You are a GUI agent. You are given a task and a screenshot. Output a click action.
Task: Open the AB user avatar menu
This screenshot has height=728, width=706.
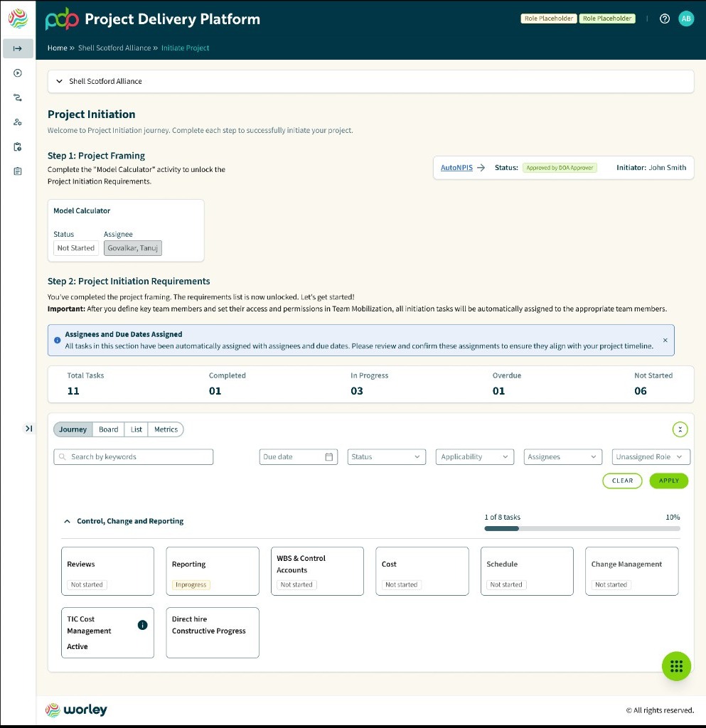(686, 18)
